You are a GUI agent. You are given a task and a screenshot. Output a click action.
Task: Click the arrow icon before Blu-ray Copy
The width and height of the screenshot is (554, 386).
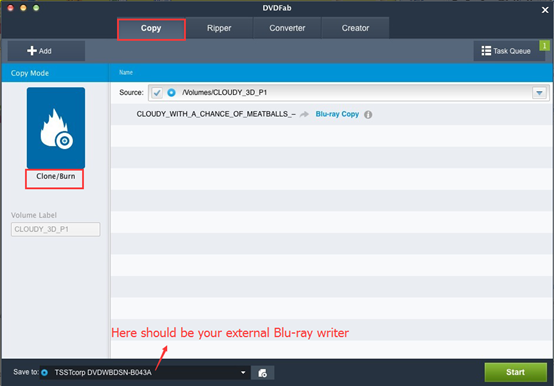[304, 114]
